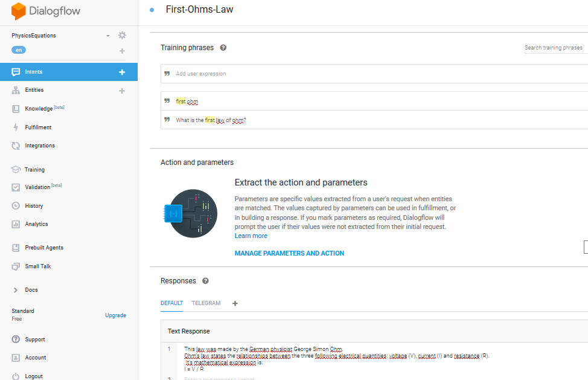Open the Learn more link
Screen dimensions: 588x380
251,236
